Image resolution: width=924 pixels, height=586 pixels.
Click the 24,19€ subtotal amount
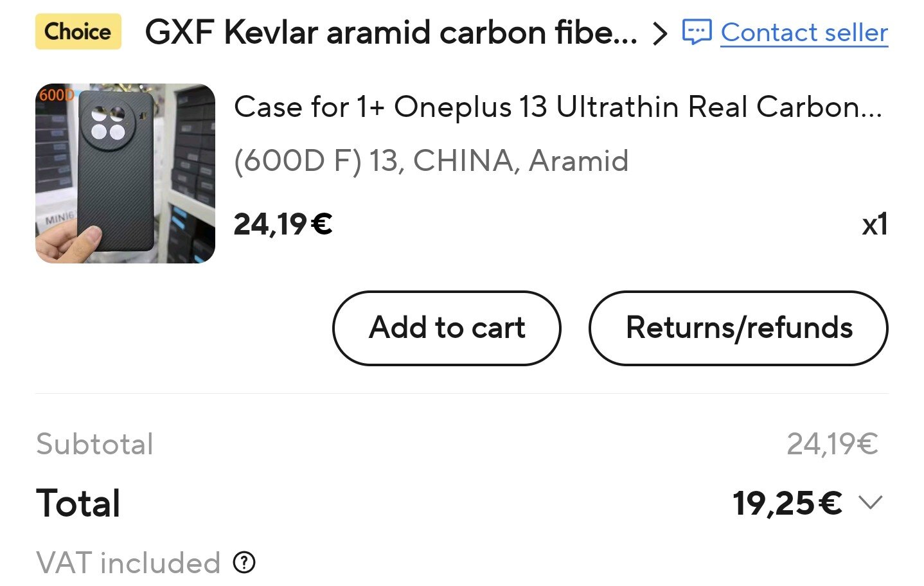pyautogui.click(x=832, y=444)
